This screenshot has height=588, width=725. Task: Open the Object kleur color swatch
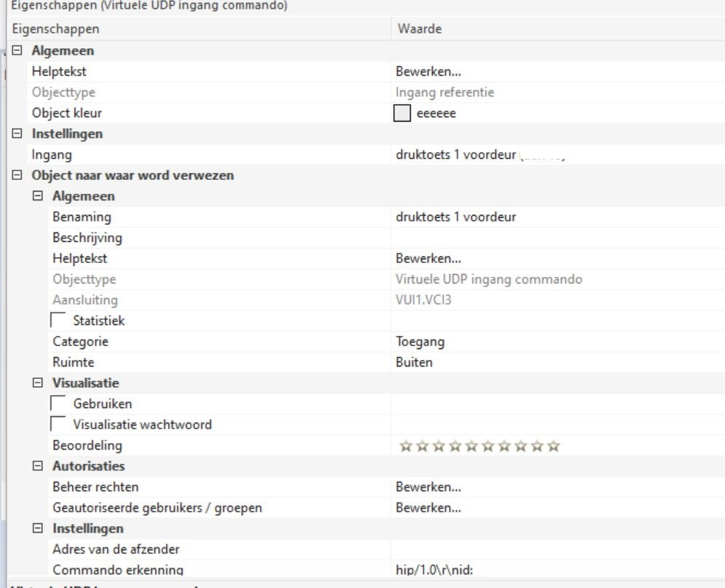(x=402, y=114)
